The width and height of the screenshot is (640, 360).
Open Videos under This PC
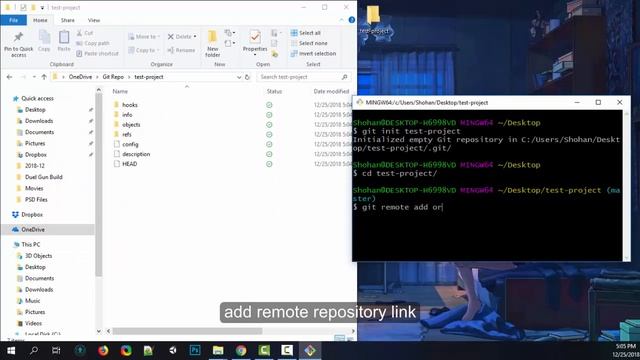pyautogui.click(x=33, y=323)
